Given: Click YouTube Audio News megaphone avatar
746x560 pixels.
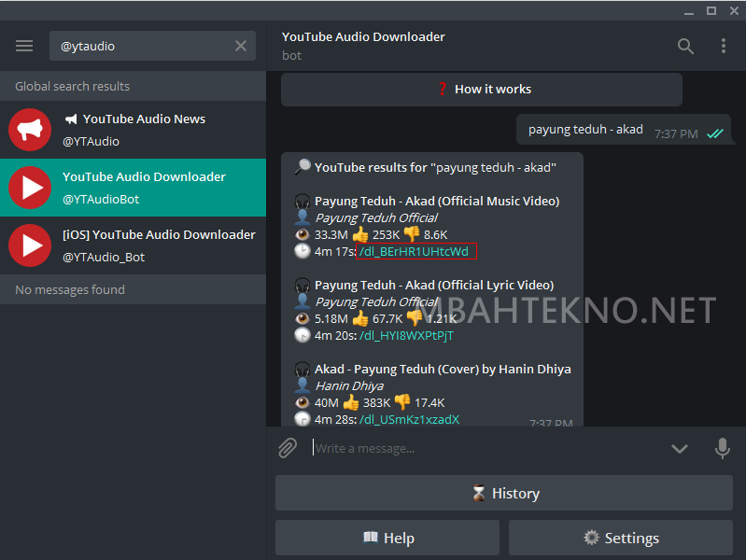Looking at the screenshot, I should click(30, 130).
